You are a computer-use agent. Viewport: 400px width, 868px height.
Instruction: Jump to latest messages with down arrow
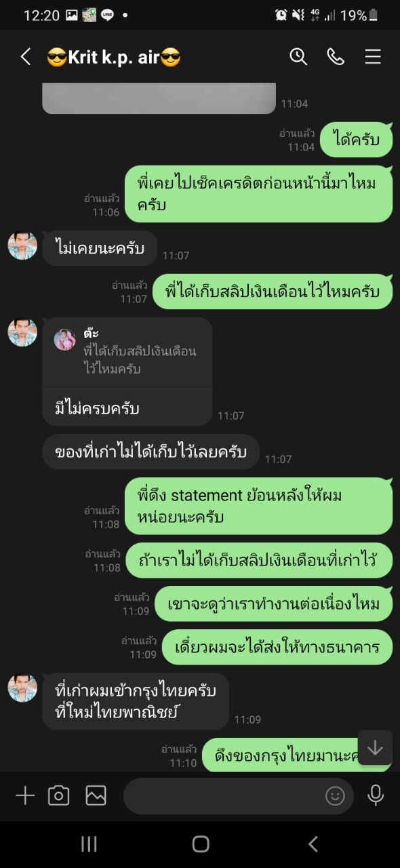375,748
